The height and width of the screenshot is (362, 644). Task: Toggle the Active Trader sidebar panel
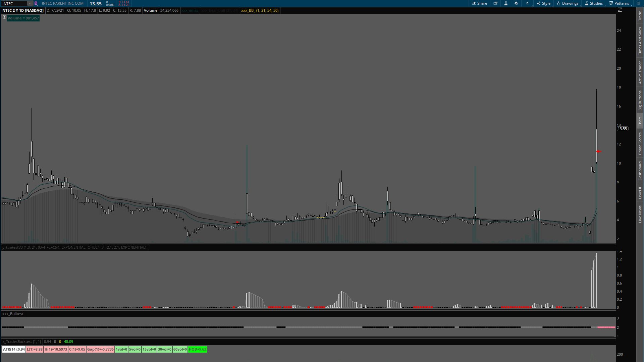[640, 72]
